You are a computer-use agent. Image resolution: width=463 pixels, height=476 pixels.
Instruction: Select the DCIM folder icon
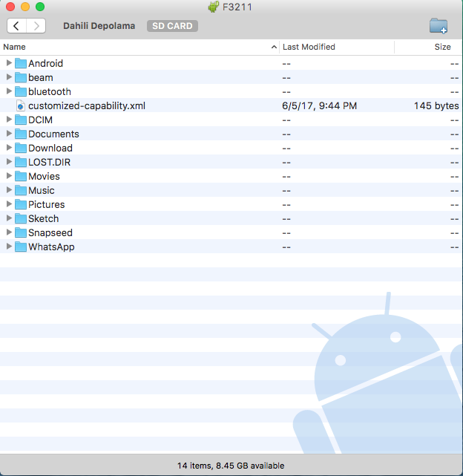click(21, 120)
